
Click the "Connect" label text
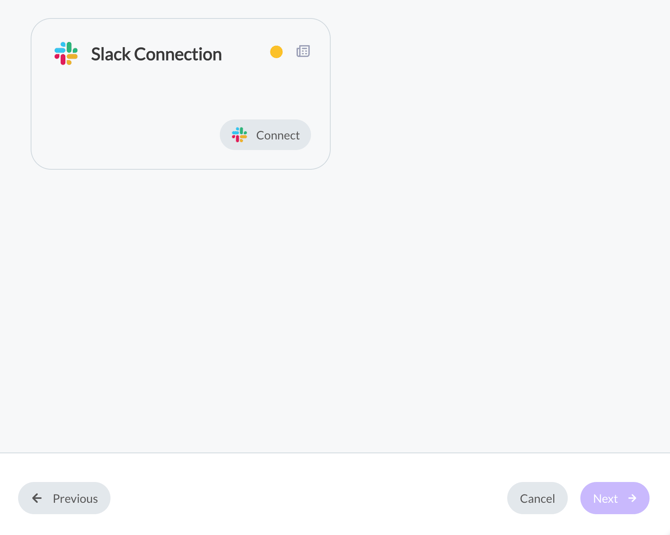[277, 135]
